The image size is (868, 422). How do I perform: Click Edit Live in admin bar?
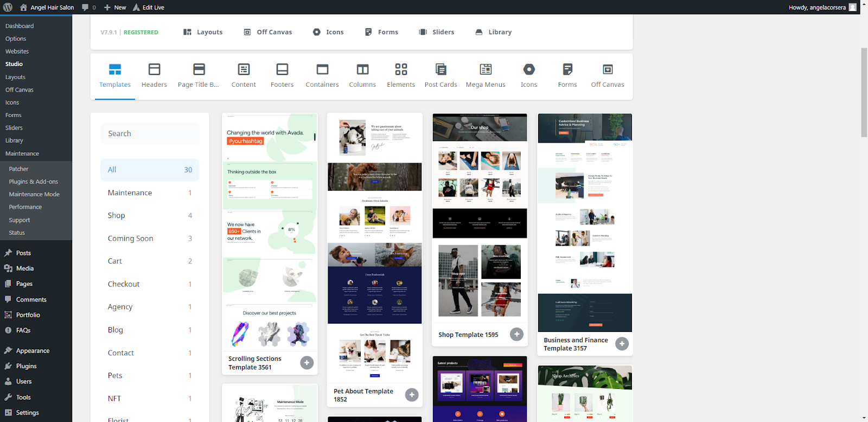pyautogui.click(x=149, y=7)
